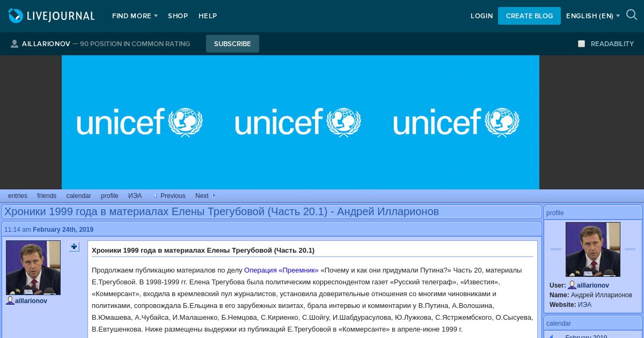Click the UNICEF banner advertisement
The image size is (644, 338).
pos(301,122)
